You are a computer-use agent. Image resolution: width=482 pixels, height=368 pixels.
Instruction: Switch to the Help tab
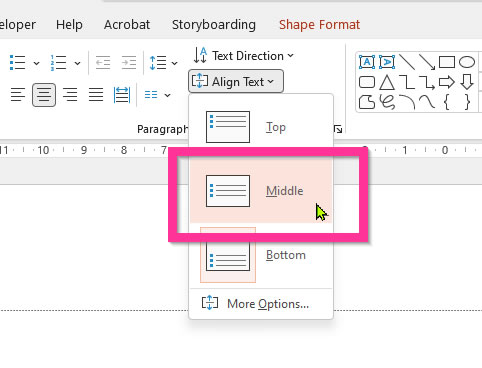[x=69, y=25]
